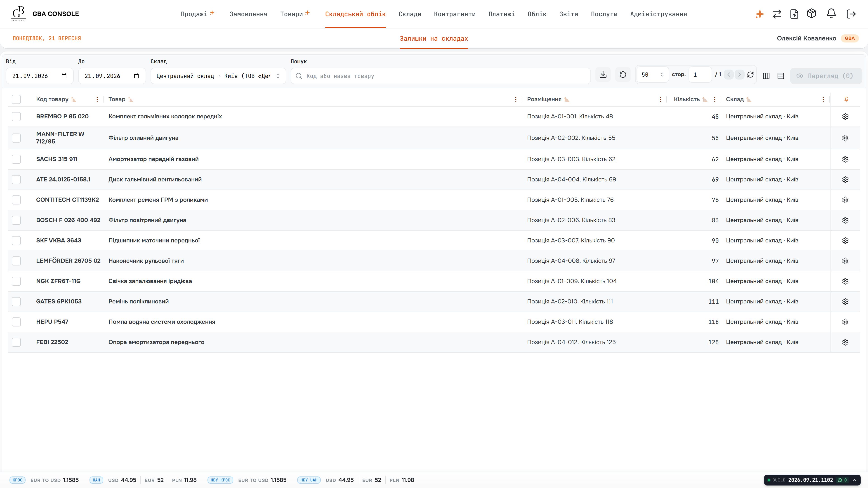The height and width of the screenshot is (488, 868).
Task: Toggle the select-all checkbox in table header
Action: (16, 99)
